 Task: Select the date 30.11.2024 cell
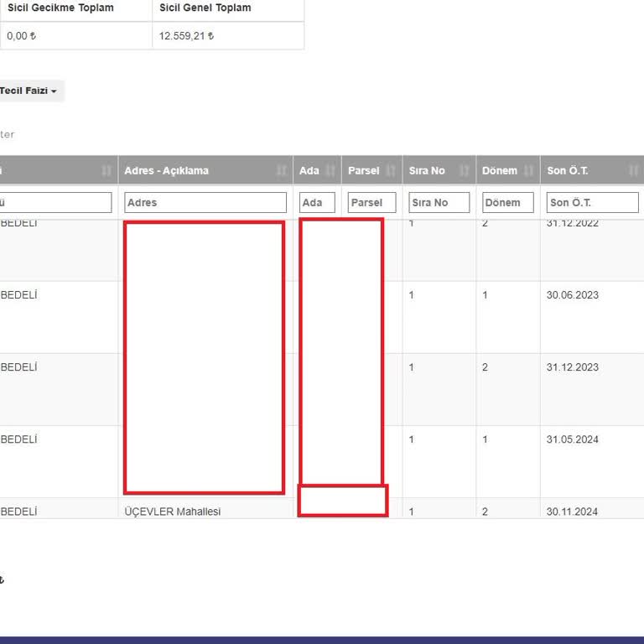point(572,512)
